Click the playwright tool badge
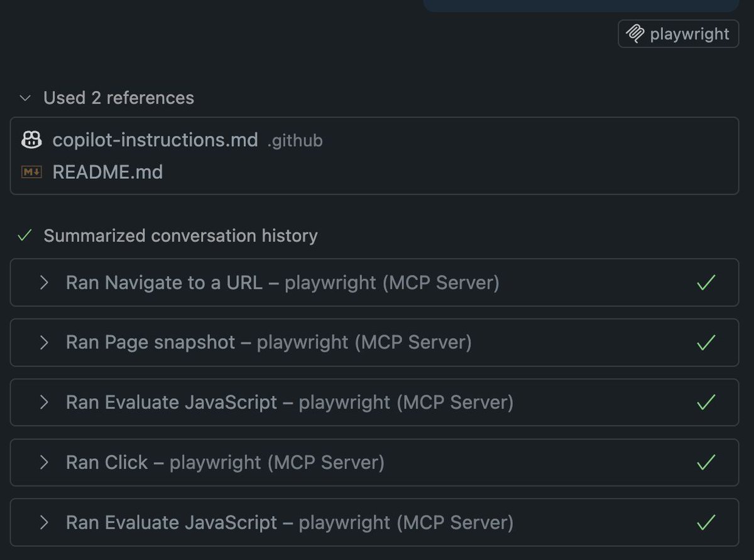Image resolution: width=754 pixels, height=560 pixels. pyautogui.click(x=678, y=34)
